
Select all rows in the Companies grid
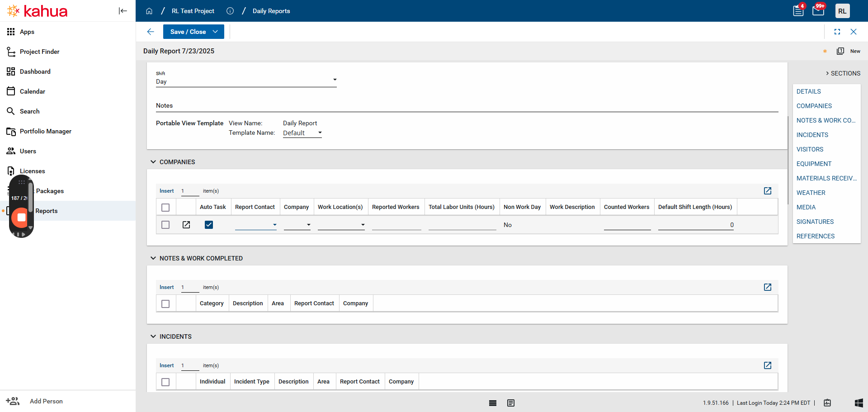coord(165,207)
